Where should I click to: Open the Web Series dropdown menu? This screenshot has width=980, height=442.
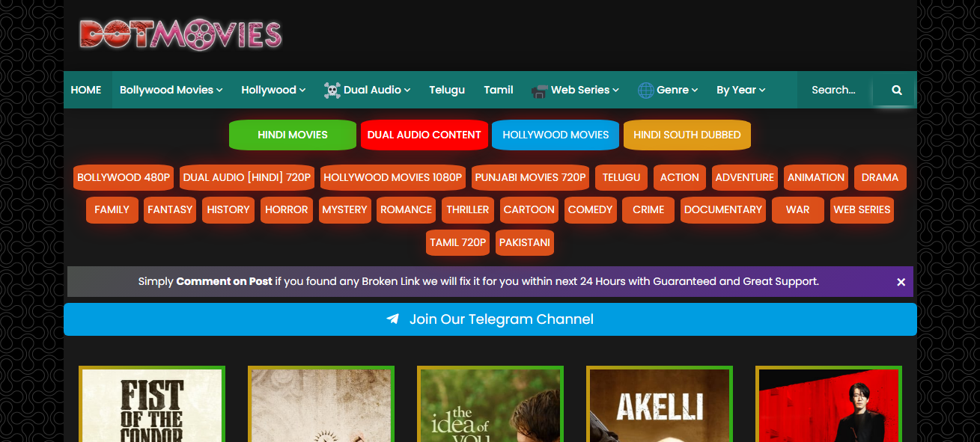click(x=575, y=90)
